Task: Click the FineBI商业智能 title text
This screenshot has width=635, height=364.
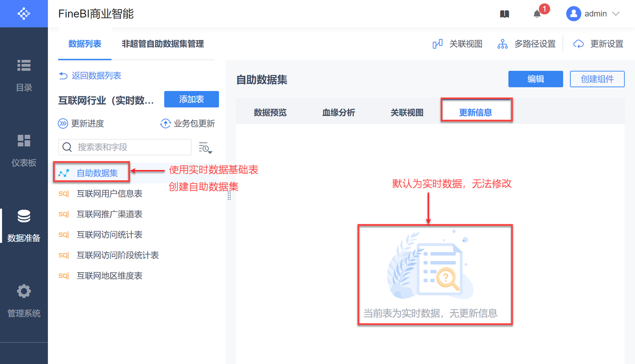Action: pos(96,14)
